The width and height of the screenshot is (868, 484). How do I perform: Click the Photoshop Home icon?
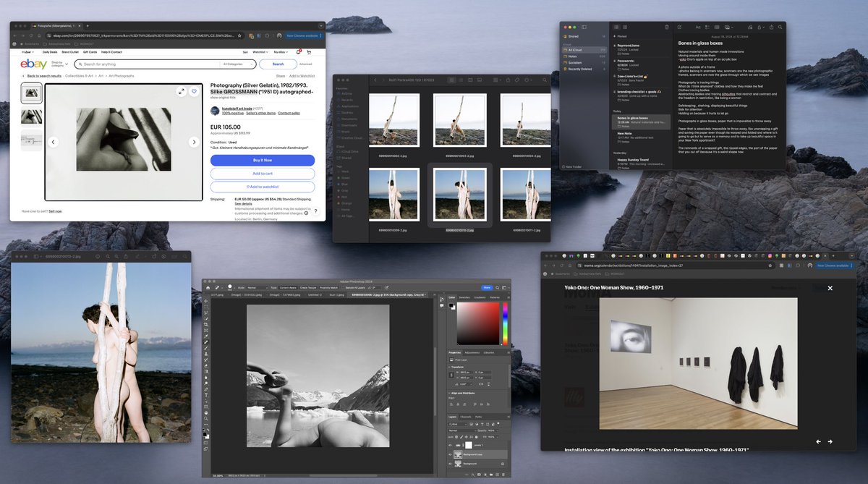208,287
